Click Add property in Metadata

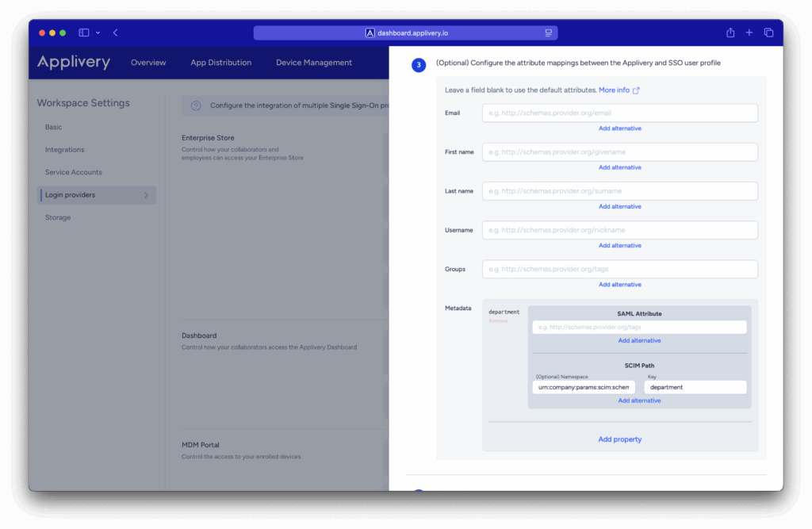619,439
